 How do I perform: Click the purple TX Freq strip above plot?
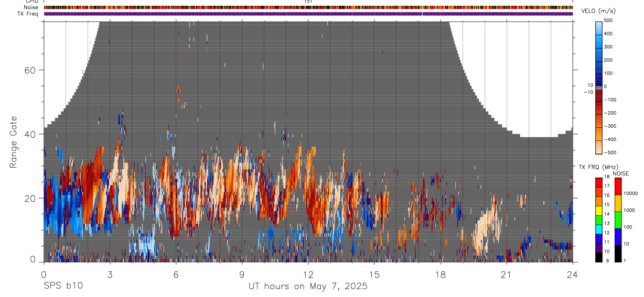[x=308, y=14]
